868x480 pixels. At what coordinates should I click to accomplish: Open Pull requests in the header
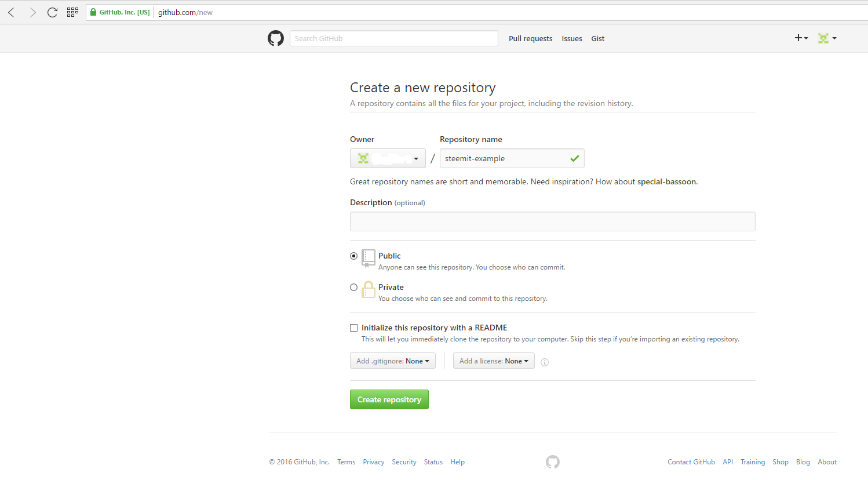(531, 38)
